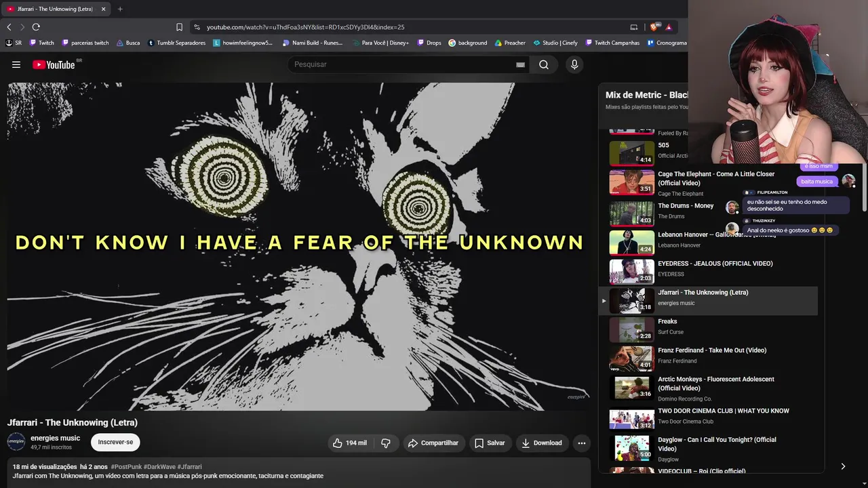The image size is (868, 488).
Task: Click the address bar URL
Action: tap(305, 27)
